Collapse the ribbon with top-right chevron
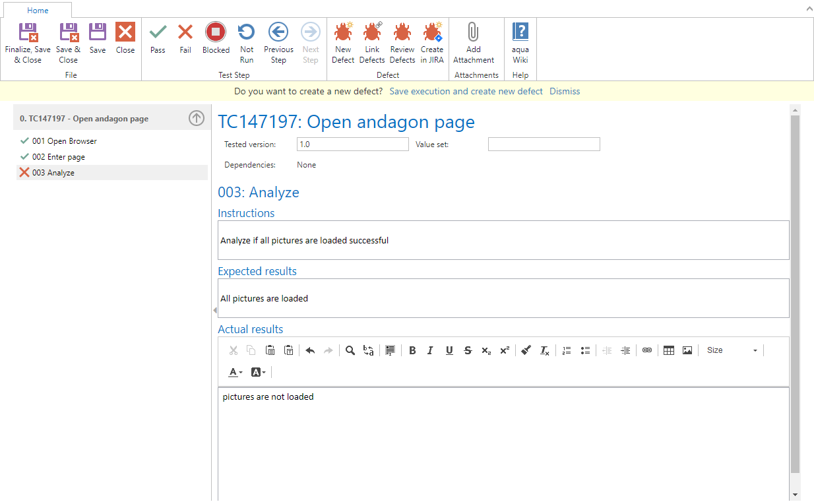The width and height of the screenshot is (814, 504). 809,9
